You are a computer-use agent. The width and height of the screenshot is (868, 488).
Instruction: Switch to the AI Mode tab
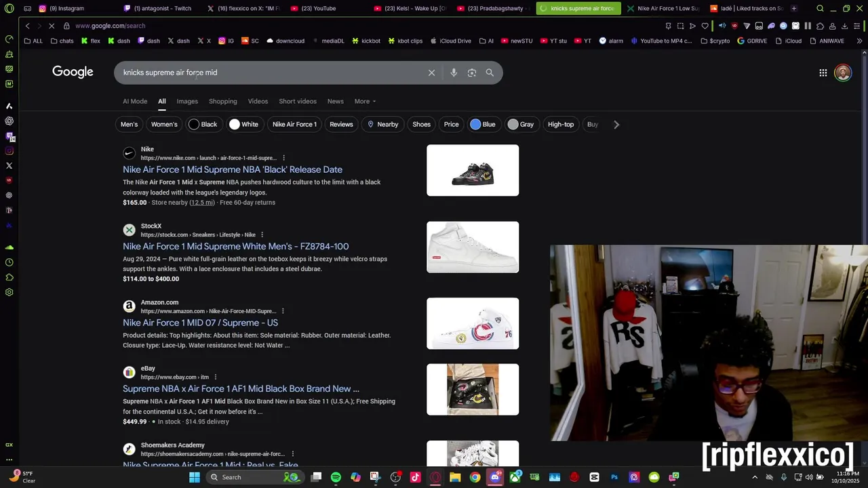(135, 101)
